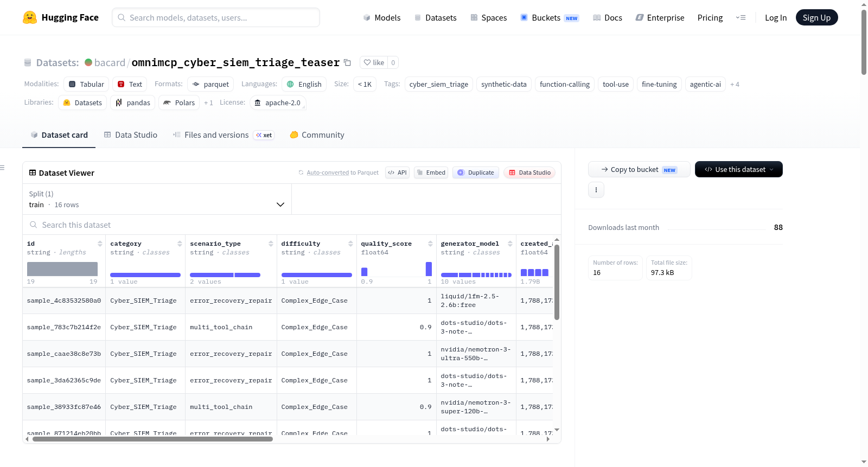Select the tool-use tag
The width and height of the screenshot is (868, 467).
[x=616, y=84]
